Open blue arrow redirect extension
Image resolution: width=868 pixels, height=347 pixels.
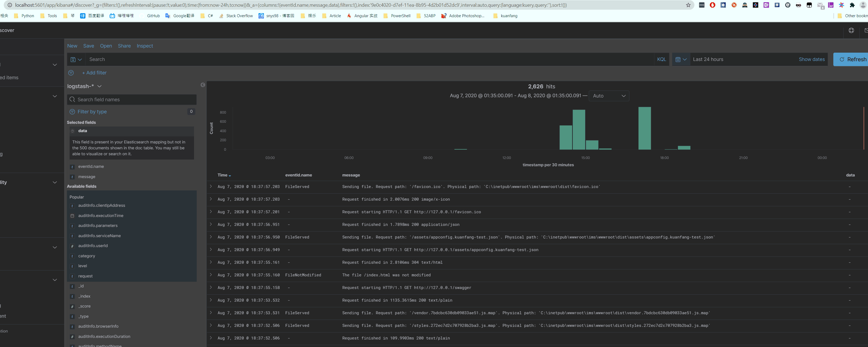(x=723, y=5)
